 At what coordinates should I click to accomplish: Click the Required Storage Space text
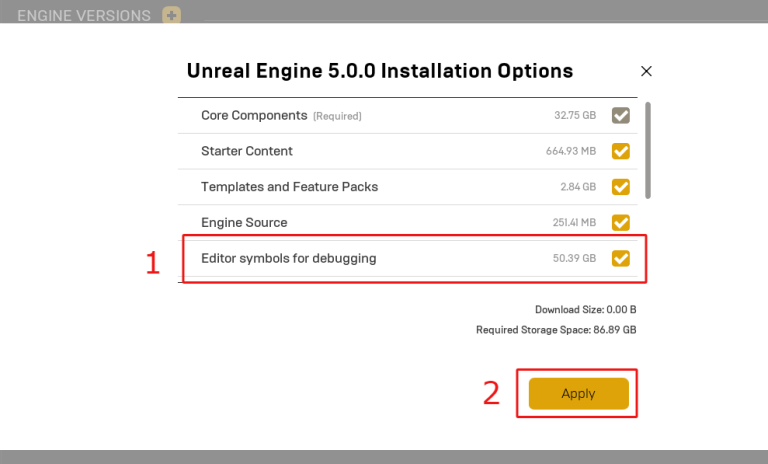(556, 330)
